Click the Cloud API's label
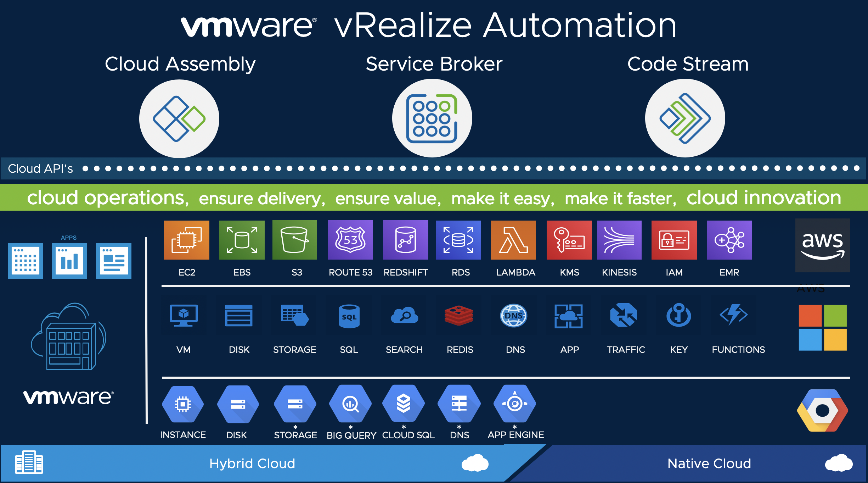The image size is (868, 483). tap(40, 168)
